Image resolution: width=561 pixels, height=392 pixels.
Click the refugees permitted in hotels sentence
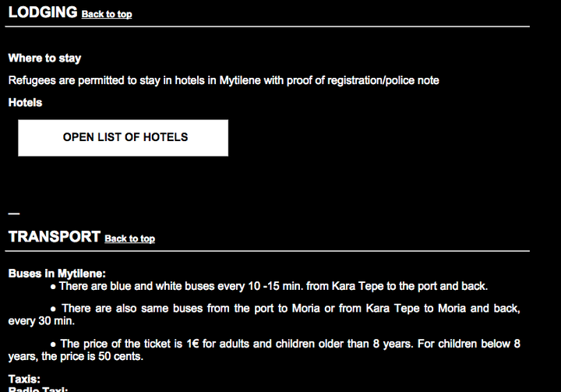point(224,80)
